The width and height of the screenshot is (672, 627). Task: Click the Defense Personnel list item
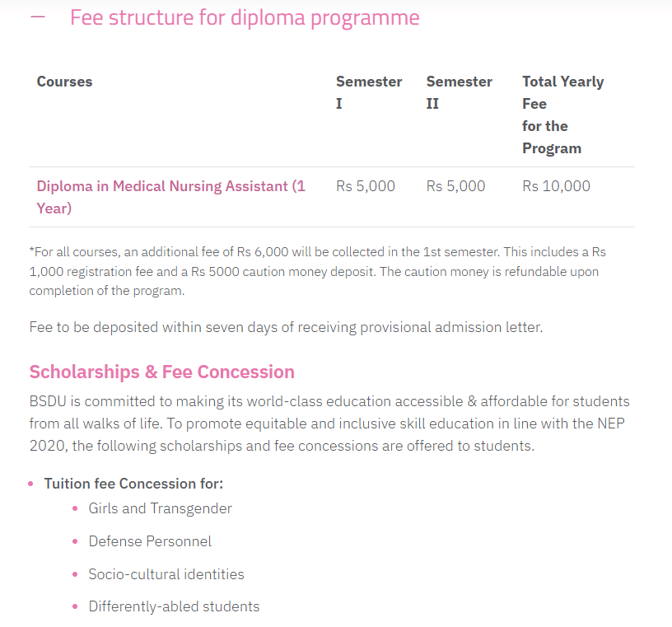point(150,541)
